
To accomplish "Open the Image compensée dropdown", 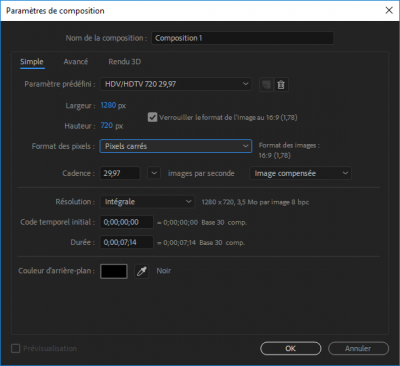I will coord(300,173).
